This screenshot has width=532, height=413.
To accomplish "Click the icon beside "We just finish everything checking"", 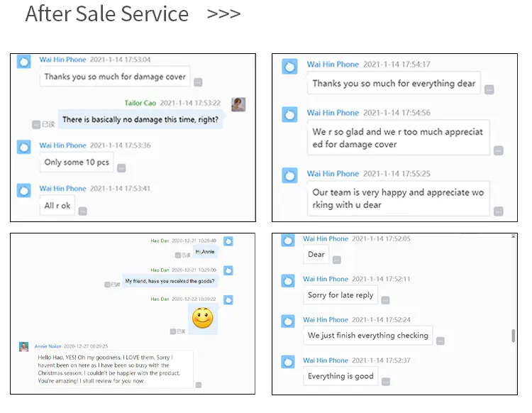I will tap(440, 341).
